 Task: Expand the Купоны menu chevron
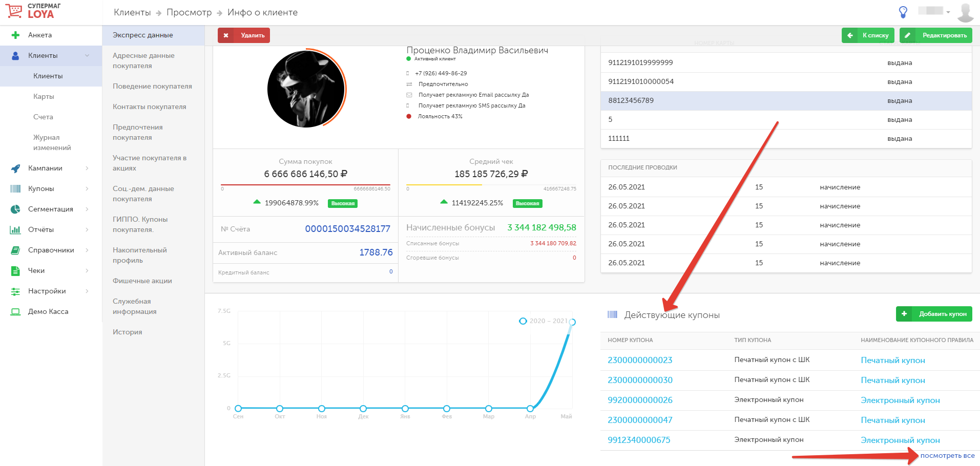[x=87, y=189]
